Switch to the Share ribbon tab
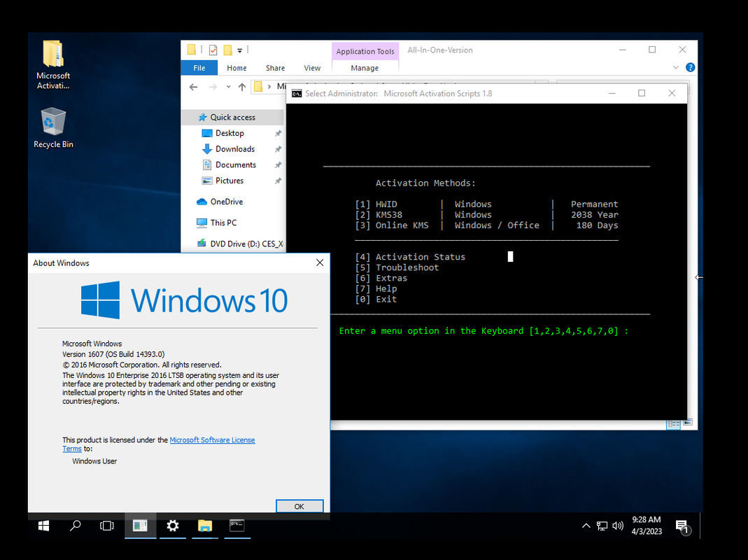The image size is (748, 560). click(275, 68)
